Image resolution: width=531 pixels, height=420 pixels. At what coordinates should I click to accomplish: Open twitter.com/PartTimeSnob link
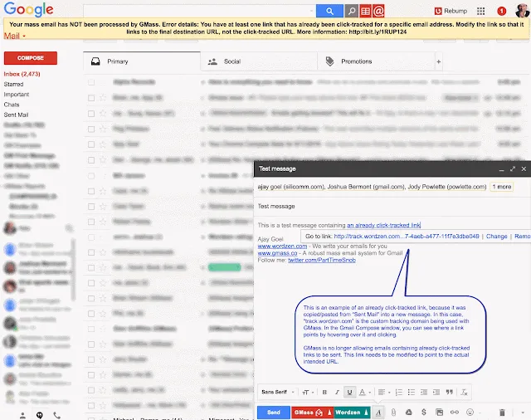pyautogui.click(x=322, y=260)
